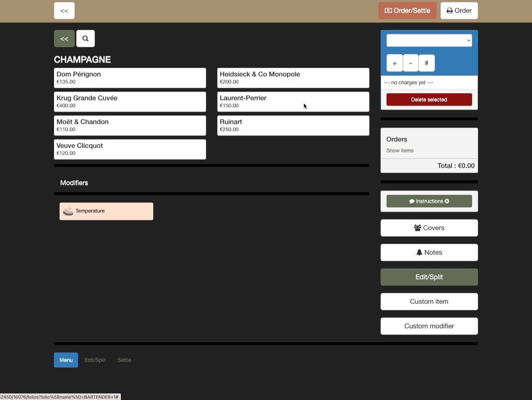Click the hash number button

[x=426, y=63]
